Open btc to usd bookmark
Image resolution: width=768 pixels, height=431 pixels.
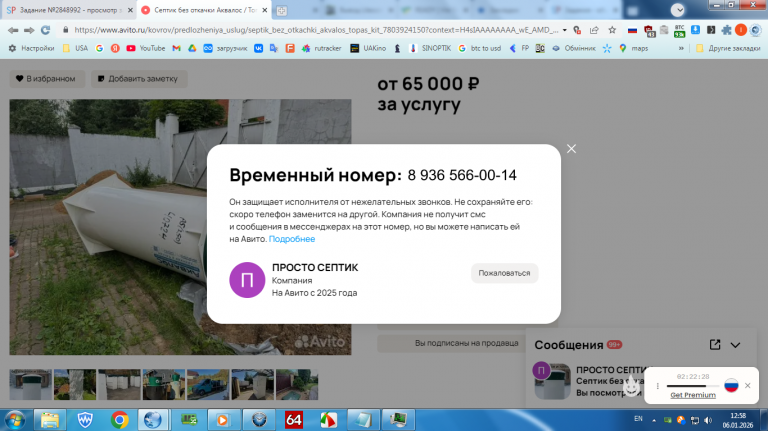480,48
